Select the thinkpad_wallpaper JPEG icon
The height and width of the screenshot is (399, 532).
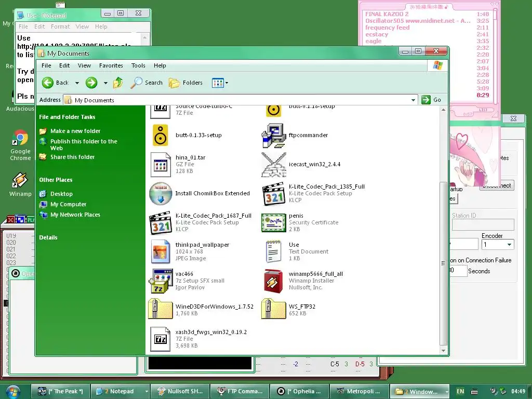[x=160, y=251]
